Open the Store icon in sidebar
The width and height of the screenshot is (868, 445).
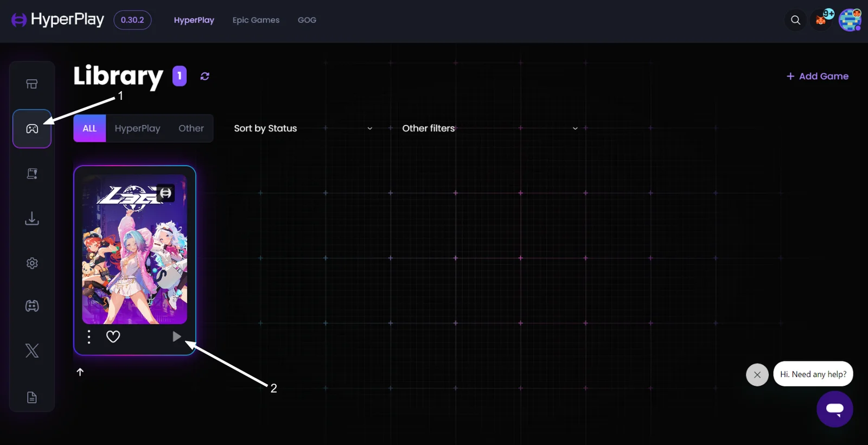(32, 84)
